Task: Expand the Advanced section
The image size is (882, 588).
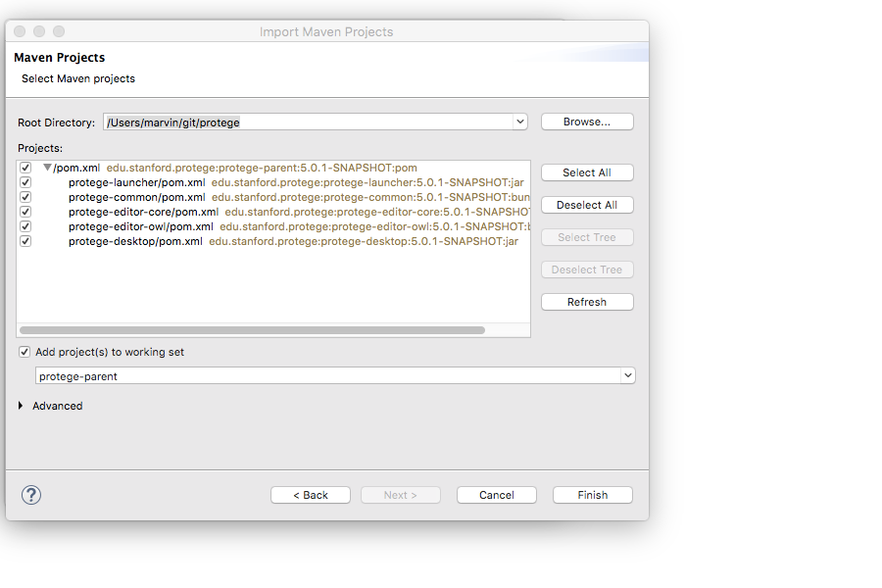Action: point(21,406)
